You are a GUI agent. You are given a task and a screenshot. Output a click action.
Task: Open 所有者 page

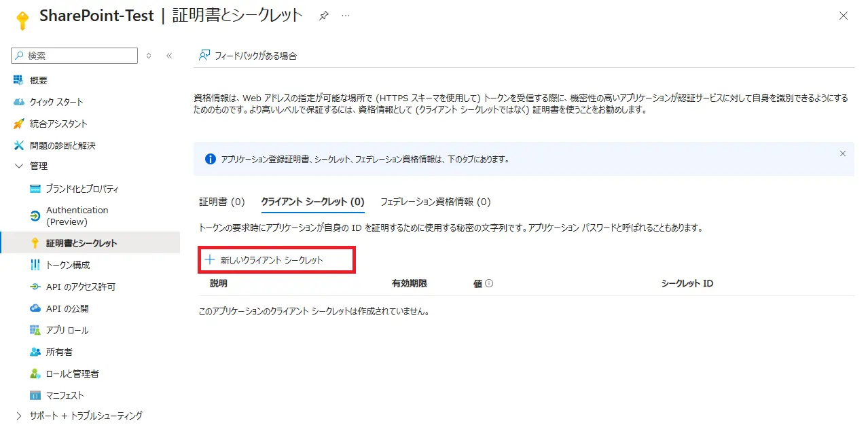(59, 352)
